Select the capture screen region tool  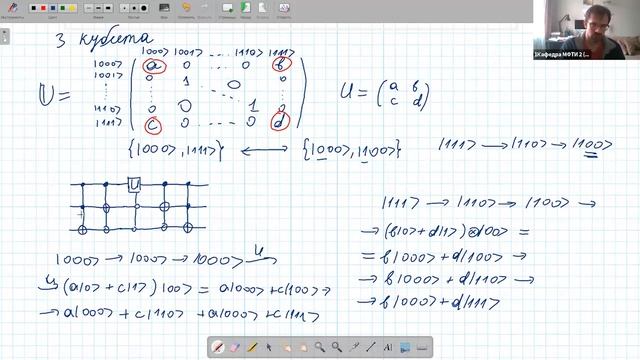pyautogui.click(x=405, y=347)
